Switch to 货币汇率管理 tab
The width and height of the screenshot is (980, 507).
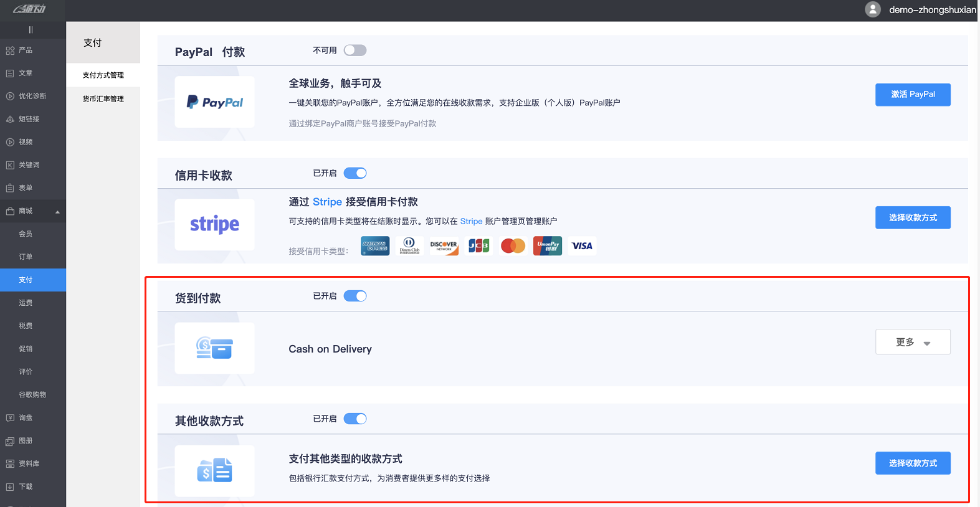[103, 99]
